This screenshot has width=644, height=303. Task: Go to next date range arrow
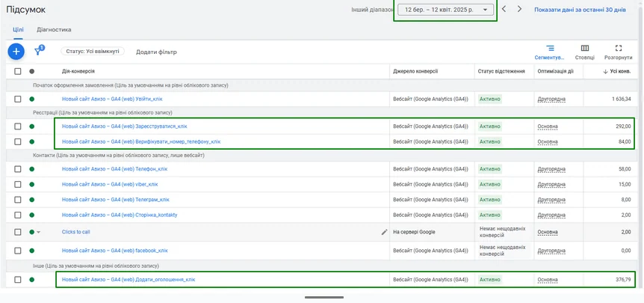[x=519, y=9]
